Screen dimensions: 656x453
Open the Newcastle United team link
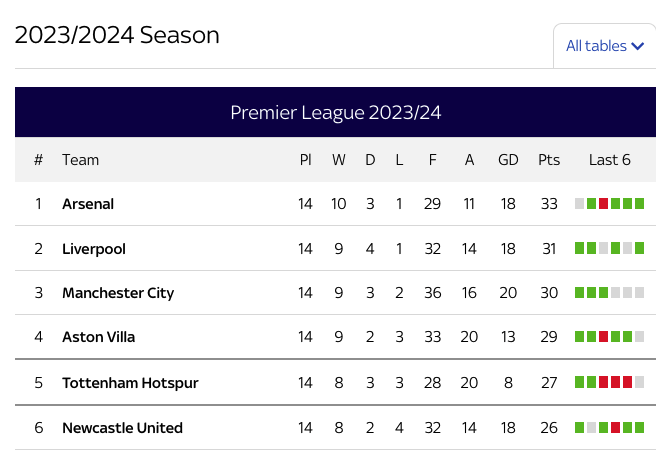tap(122, 428)
